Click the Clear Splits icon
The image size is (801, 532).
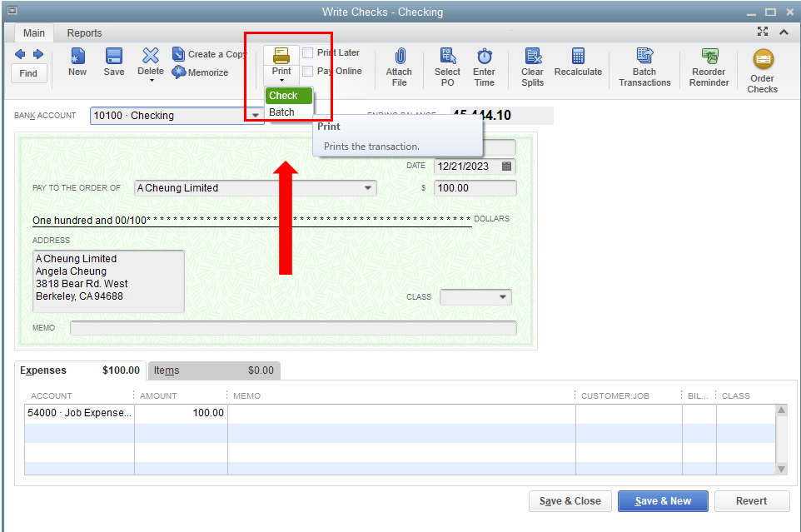(x=533, y=56)
